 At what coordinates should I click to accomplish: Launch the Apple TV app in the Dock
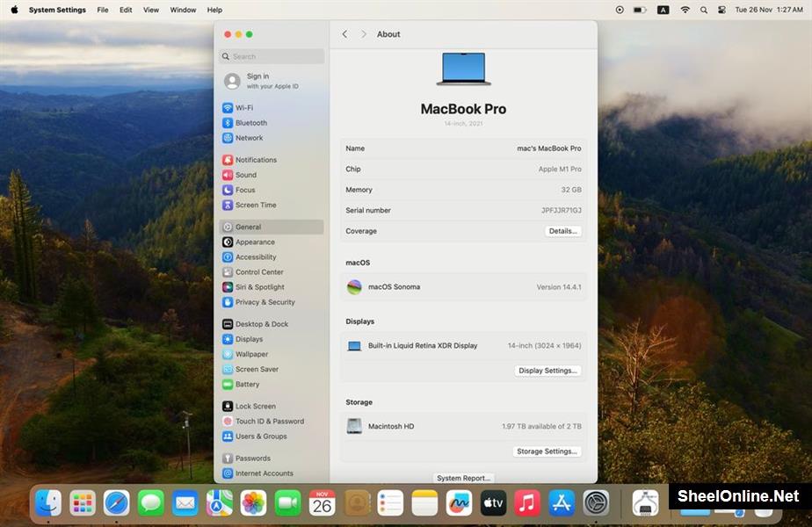(493, 503)
